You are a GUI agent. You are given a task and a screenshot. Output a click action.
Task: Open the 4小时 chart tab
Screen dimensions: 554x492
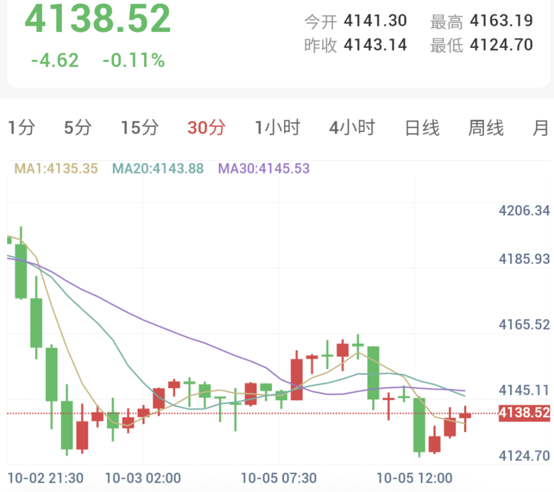(352, 128)
